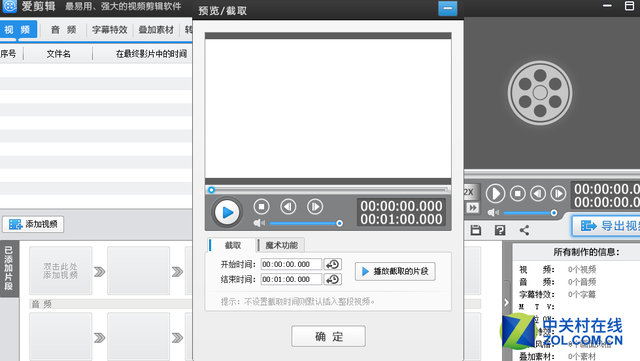Open the 叠加素材 tab
640x361 pixels.
156,30
